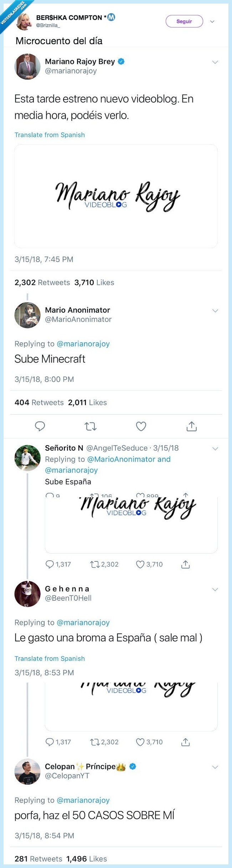Click share icon under Señorito N's embedded videoblog
Image resolution: width=232 pixels, height=868 pixels.
185,564
